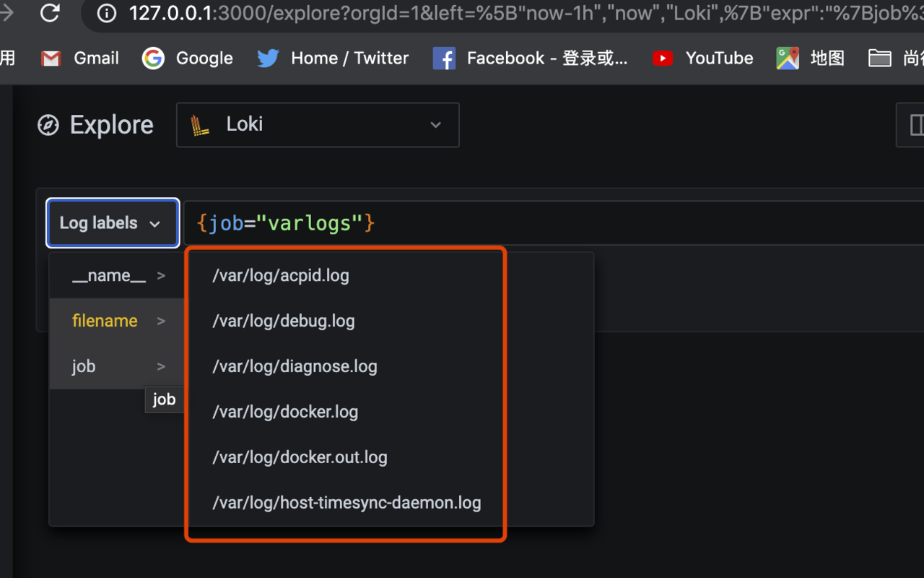Choose /var/log/debug.log filename value
Screen dimensions: 924x578
(284, 321)
